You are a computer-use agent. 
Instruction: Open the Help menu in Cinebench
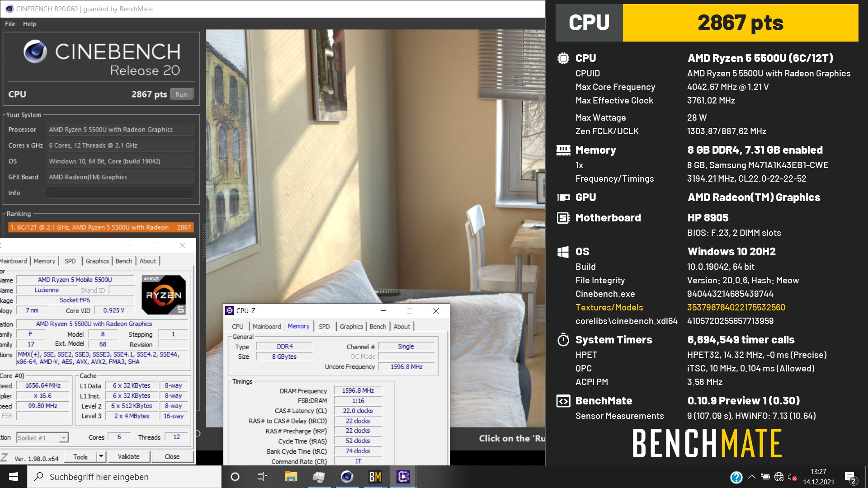click(x=30, y=24)
